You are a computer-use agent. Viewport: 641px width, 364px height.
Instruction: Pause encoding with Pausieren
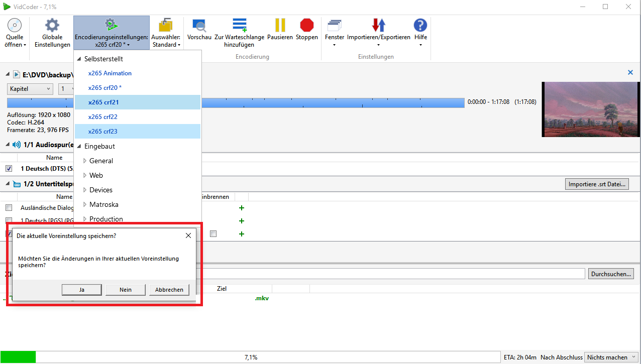coord(279,32)
